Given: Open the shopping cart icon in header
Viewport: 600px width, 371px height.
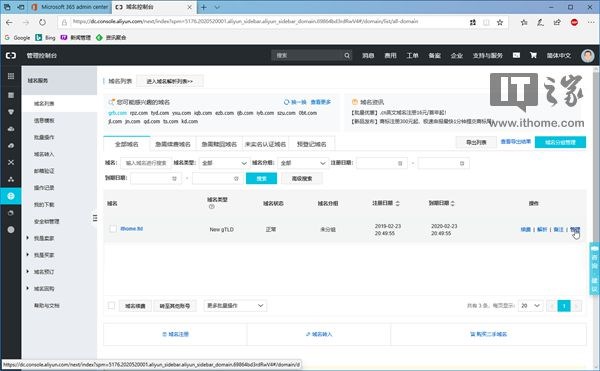Looking at the screenshot, I should (533, 55).
